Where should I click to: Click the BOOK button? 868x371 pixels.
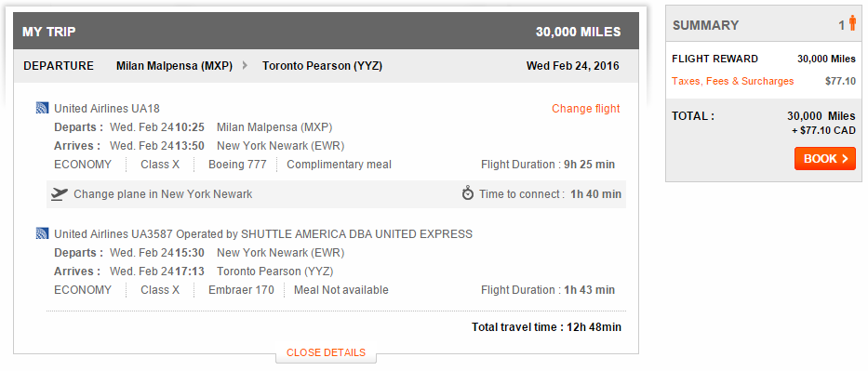[825, 159]
